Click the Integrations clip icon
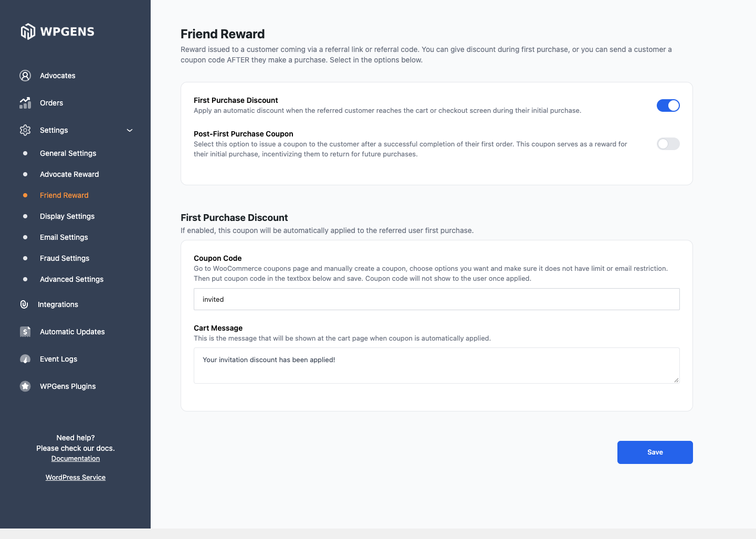This screenshot has width=756, height=539. point(24,304)
